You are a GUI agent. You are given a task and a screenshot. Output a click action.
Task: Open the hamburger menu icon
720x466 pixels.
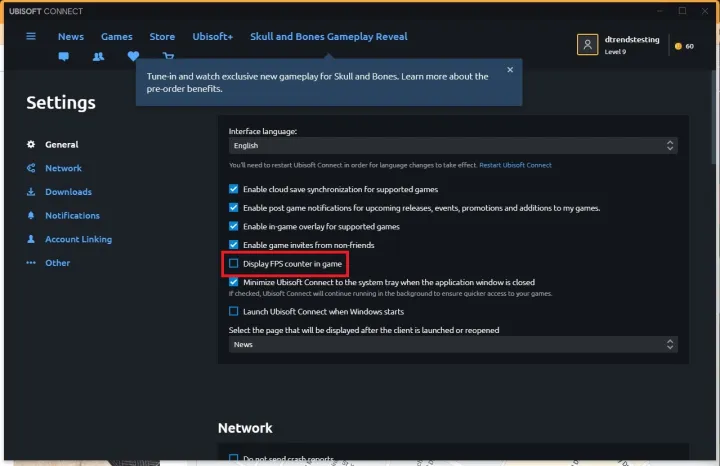[x=31, y=37]
